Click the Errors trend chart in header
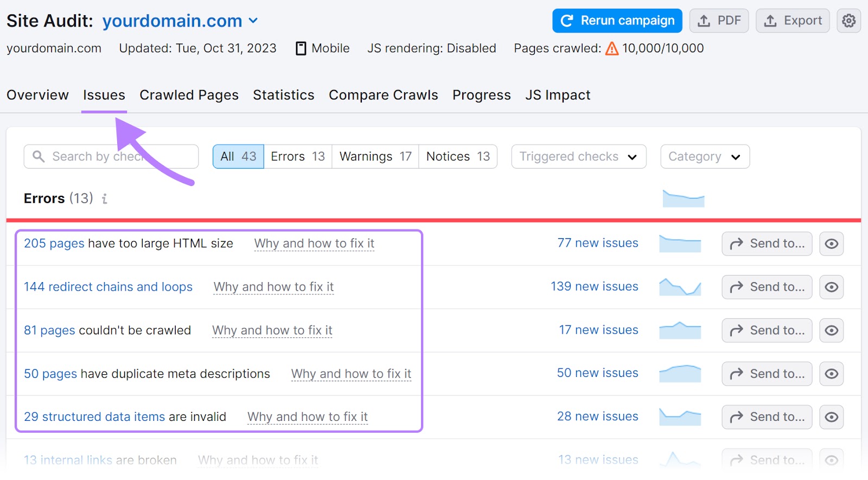This screenshot has height=480, width=868. click(683, 199)
